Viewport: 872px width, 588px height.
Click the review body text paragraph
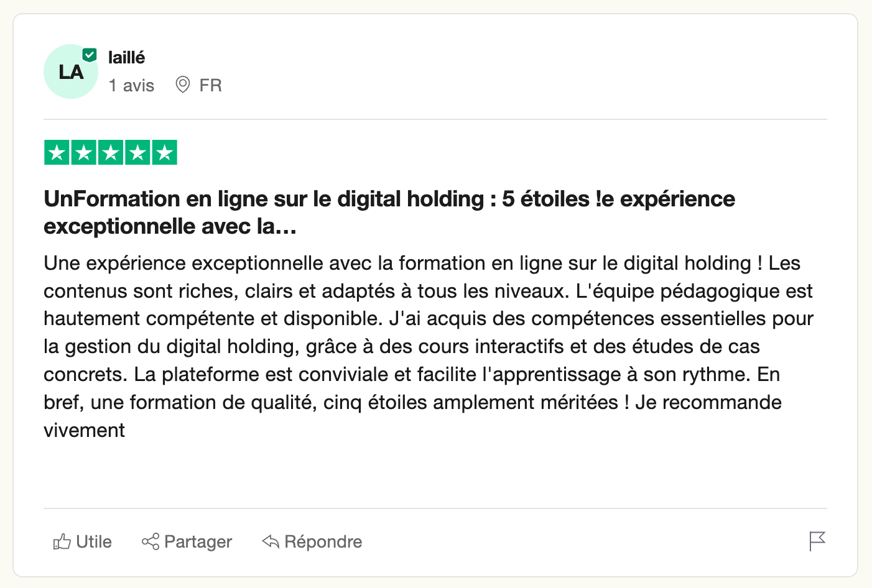click(x=429, y=347)
